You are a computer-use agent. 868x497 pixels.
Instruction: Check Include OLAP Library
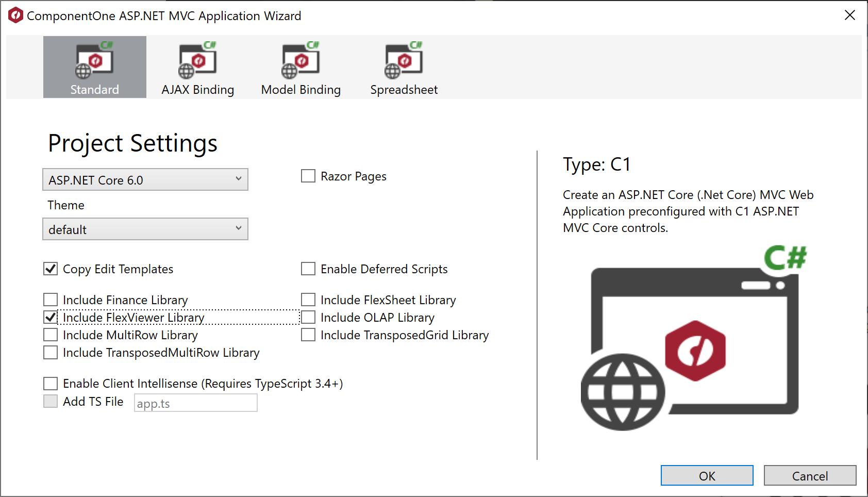pos(308,318)
